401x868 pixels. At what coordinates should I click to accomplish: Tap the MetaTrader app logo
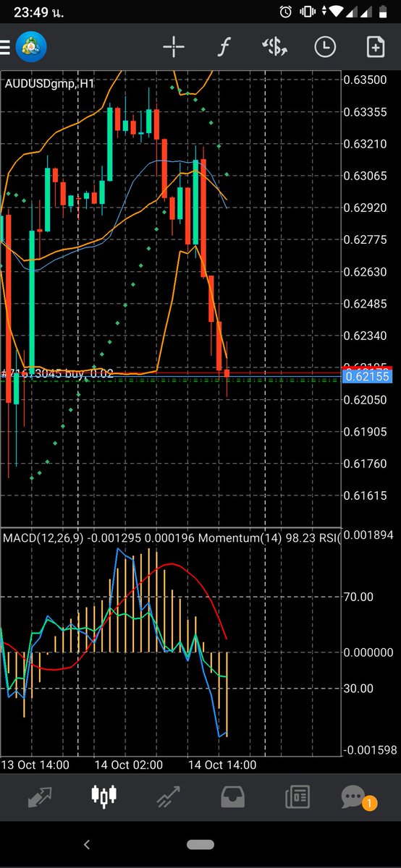pos(31,48)
